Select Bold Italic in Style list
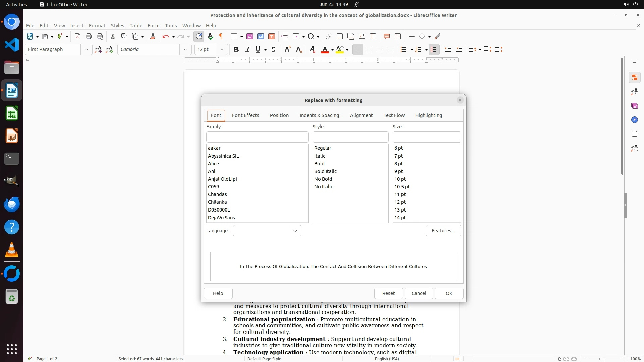 click(325, 171)
